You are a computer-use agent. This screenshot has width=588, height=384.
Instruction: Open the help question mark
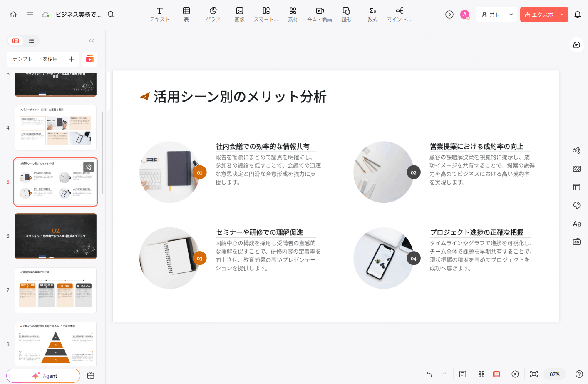pyautogui.click(x=579, y=374)
